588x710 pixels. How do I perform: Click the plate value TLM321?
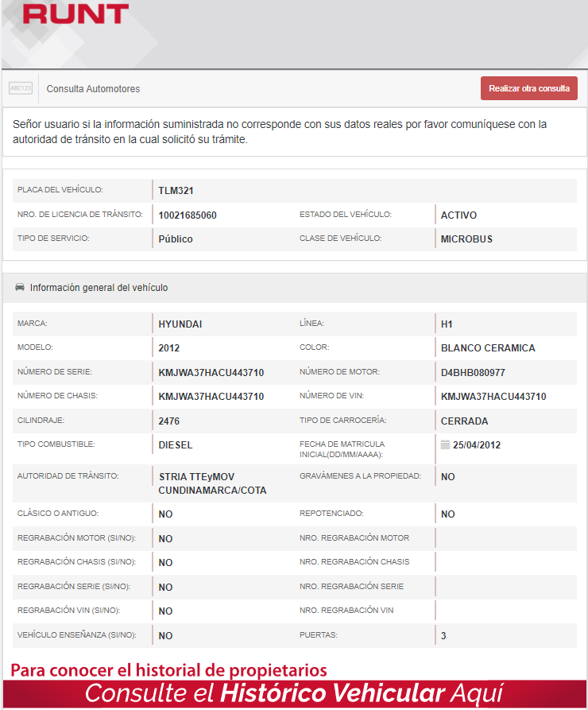point(176,191)
